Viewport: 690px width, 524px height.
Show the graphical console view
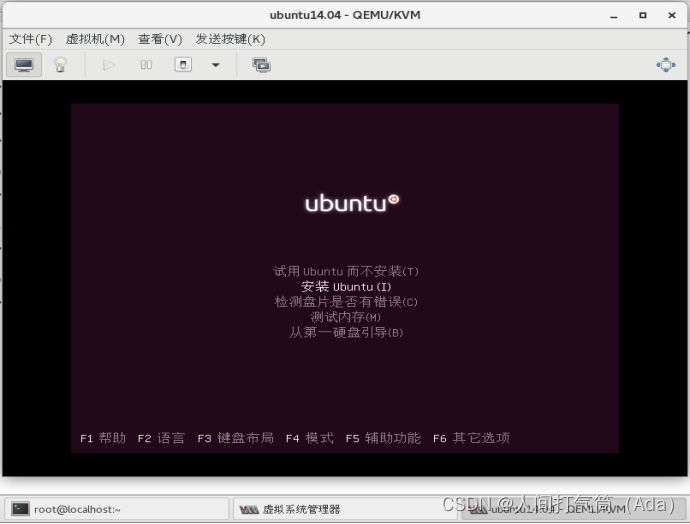coord(24,65)
